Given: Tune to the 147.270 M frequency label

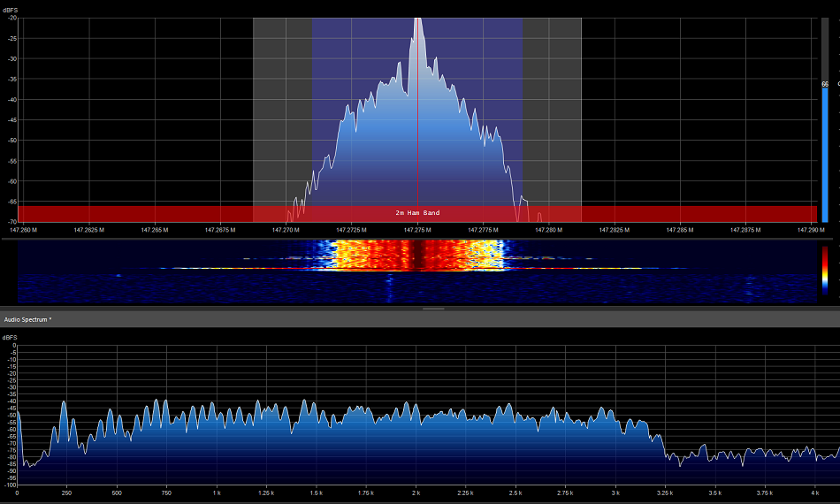Looking at the screenshot, I should [x=286, y=229].
